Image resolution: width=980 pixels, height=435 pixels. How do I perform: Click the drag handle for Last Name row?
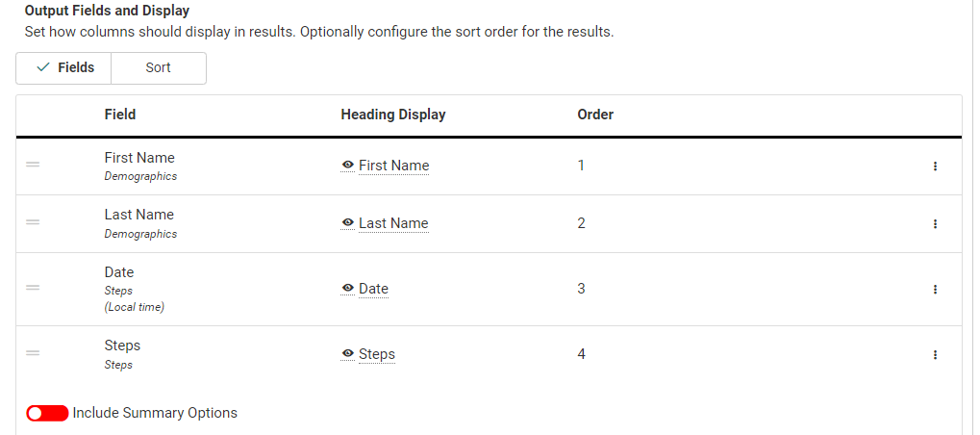(33, 223)
